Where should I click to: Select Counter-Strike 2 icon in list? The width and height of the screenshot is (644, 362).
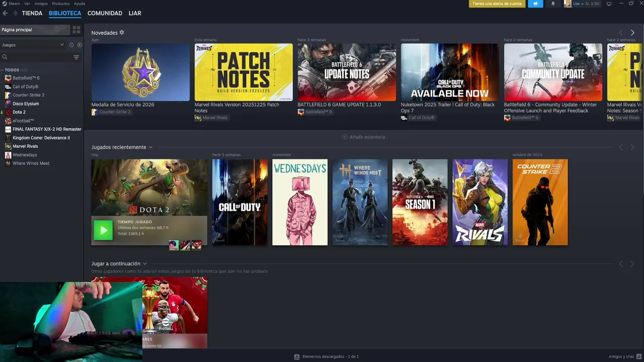click(x=8, y=95)
